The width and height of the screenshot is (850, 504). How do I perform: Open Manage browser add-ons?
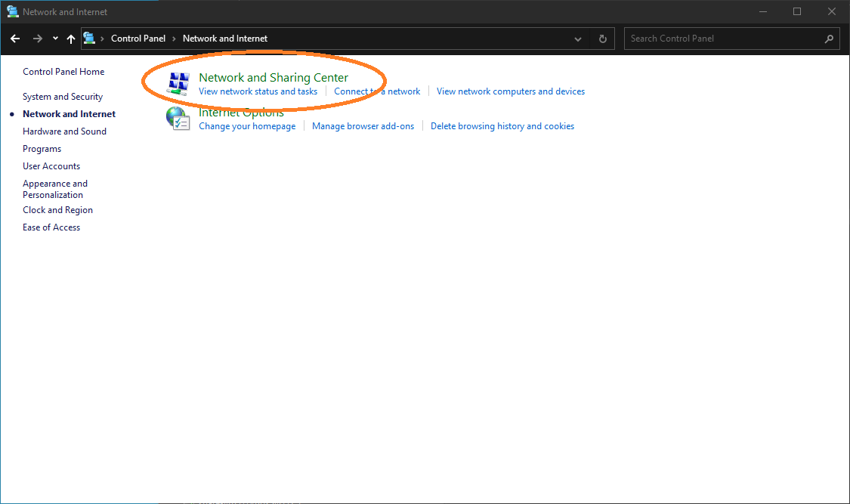coord(363,126)
